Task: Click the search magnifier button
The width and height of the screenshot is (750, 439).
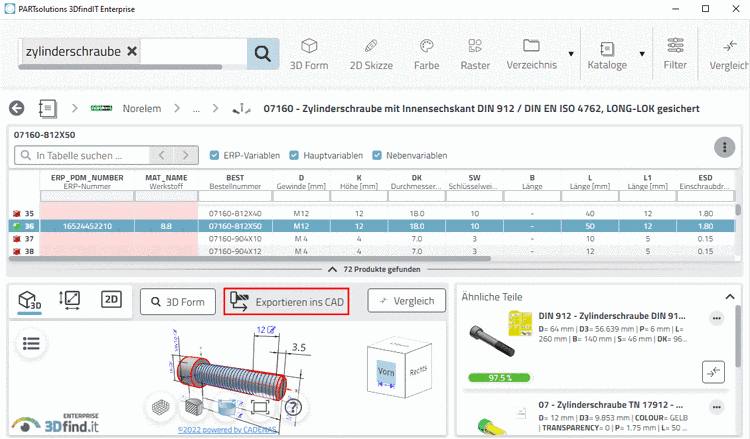Action: [263, 53]
